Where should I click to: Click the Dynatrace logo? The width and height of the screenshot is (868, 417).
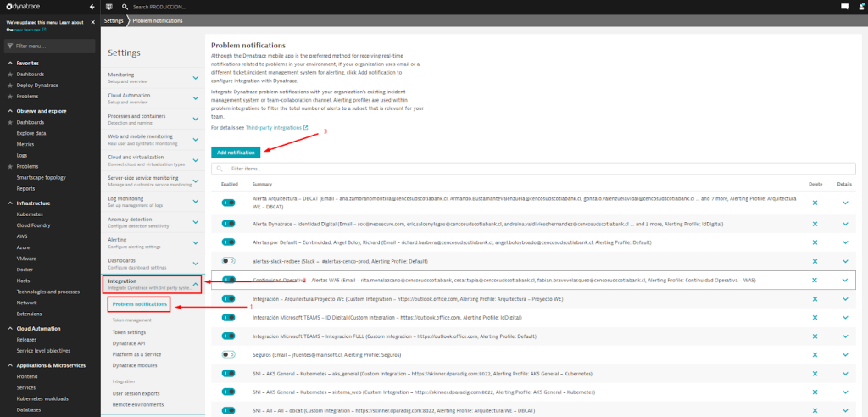23,7
